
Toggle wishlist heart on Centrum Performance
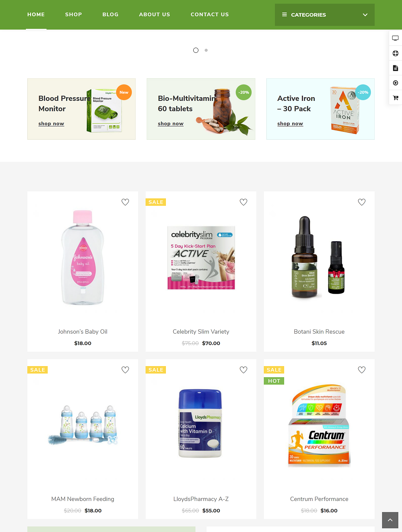tap(362, 370)
